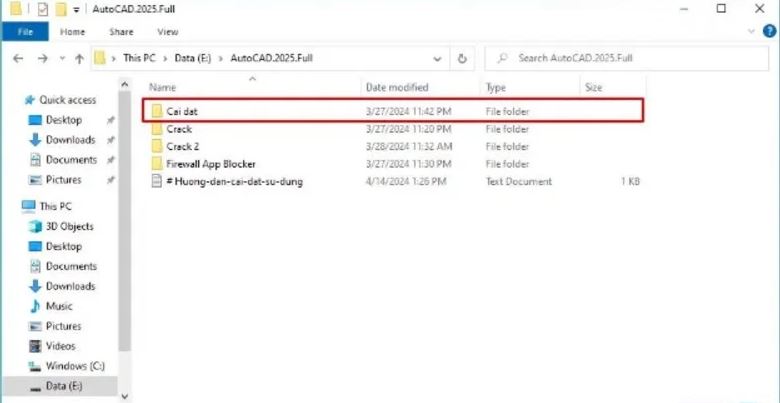Screen dimensions: 780x403
Task: Expand the address bar history dropdown
Action: [x=438, y=59]
